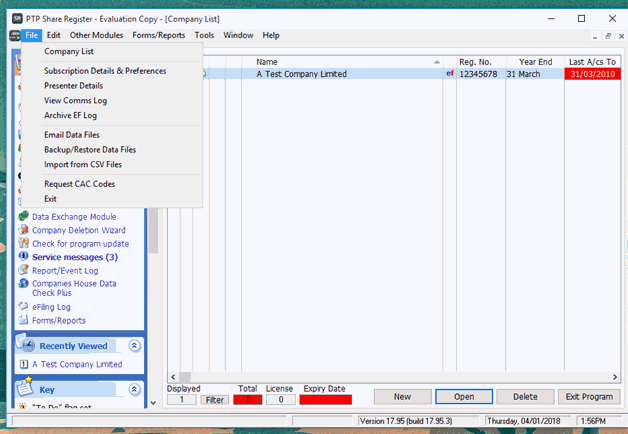Choose Company List from File menu
628x434 pixels.
(69, 51)
